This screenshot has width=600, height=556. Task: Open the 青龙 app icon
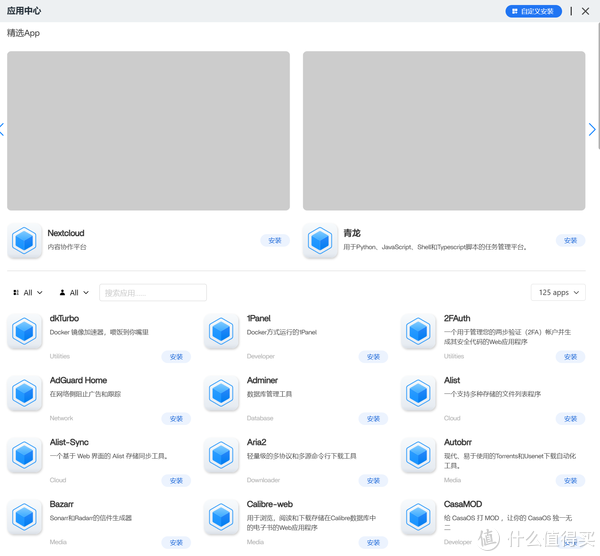(x=320, y=241)
